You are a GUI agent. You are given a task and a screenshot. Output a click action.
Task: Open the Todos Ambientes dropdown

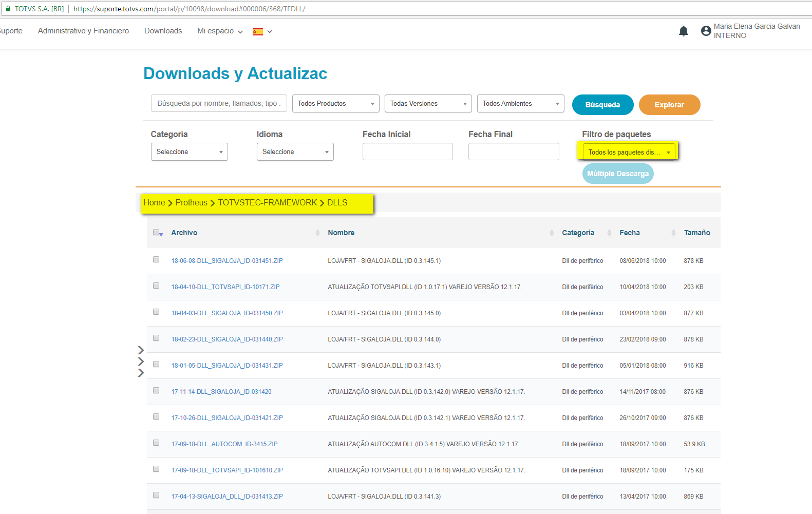[521, 103]
